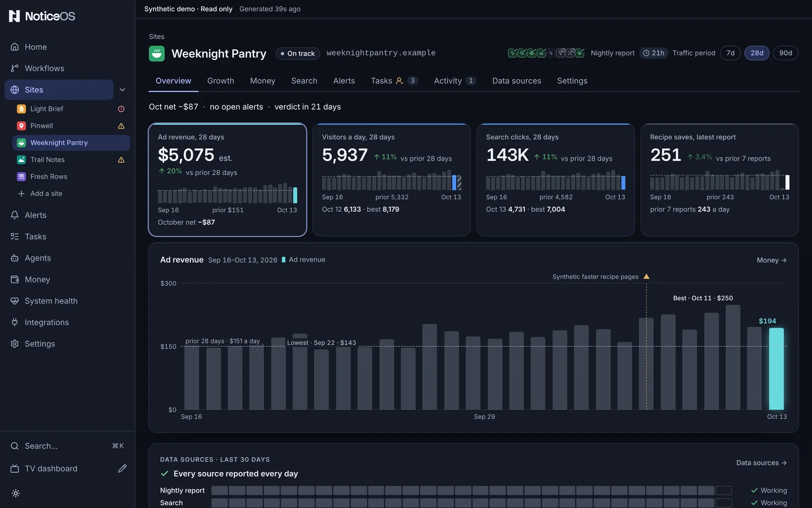This screenshot has height=508, width=812.
Task: Click the 21h nightly report timer chip
Action: pyautogui.click(x=654, y=53)
